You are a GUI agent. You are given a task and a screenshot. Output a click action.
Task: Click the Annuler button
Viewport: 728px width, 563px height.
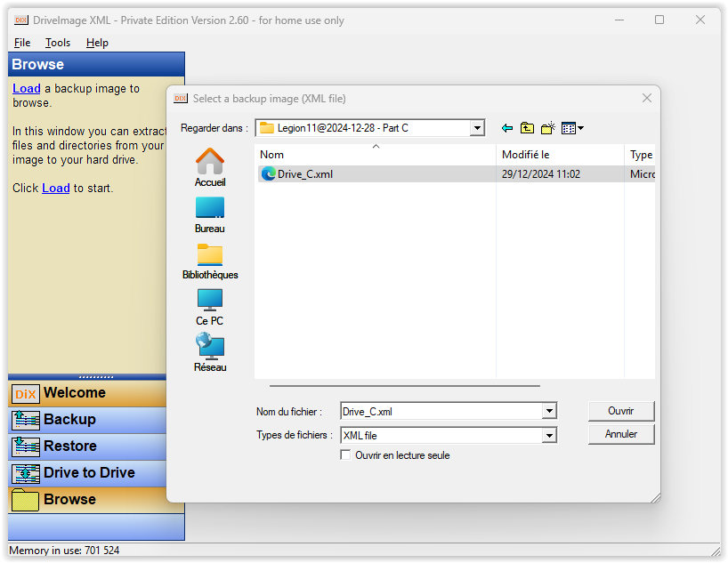click(x=621, y=434)
